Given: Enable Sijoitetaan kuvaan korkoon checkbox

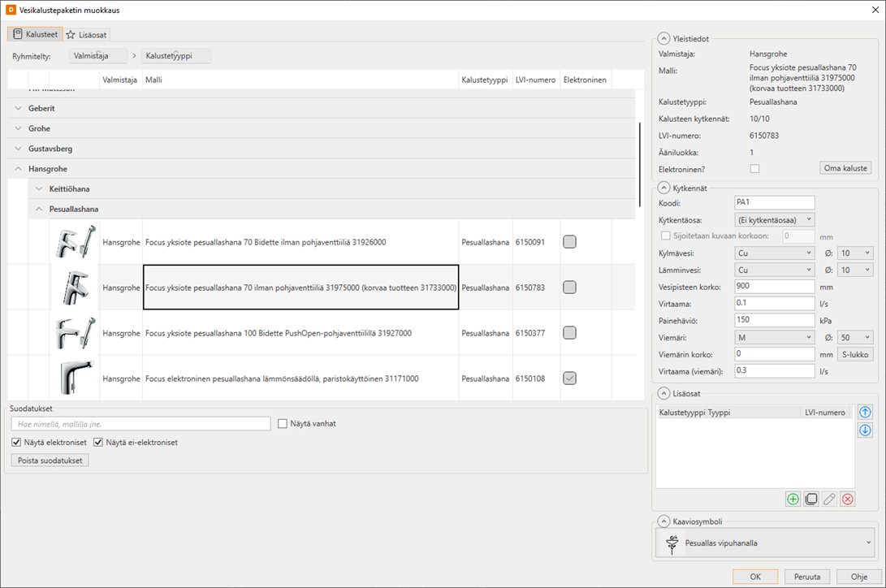Looking at the screenshot, I should [x=666, y=236].
